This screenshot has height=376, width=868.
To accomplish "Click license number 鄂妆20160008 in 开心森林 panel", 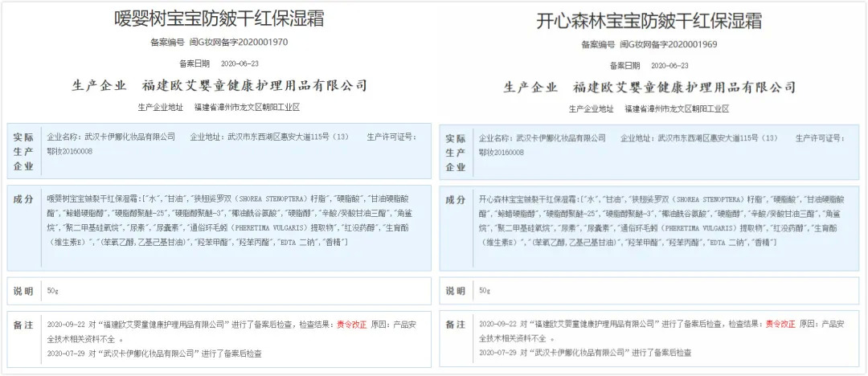I will (x=501, y=152).
